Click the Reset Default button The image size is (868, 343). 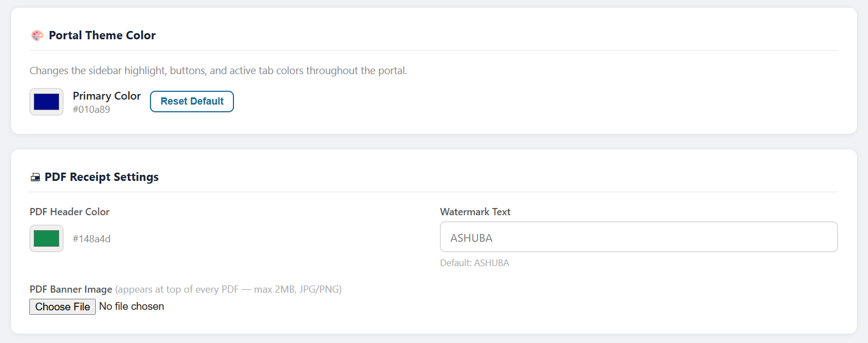(191, 101)
